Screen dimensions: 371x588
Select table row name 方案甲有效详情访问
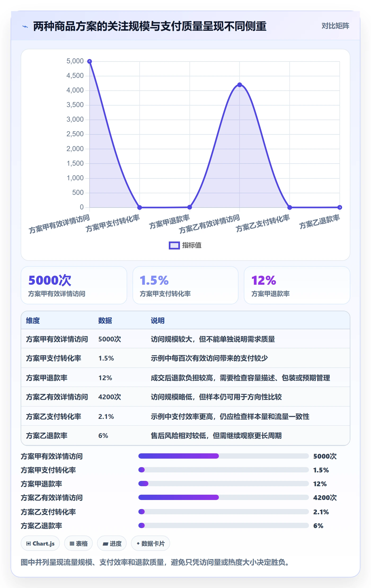(x=57, y=339)
